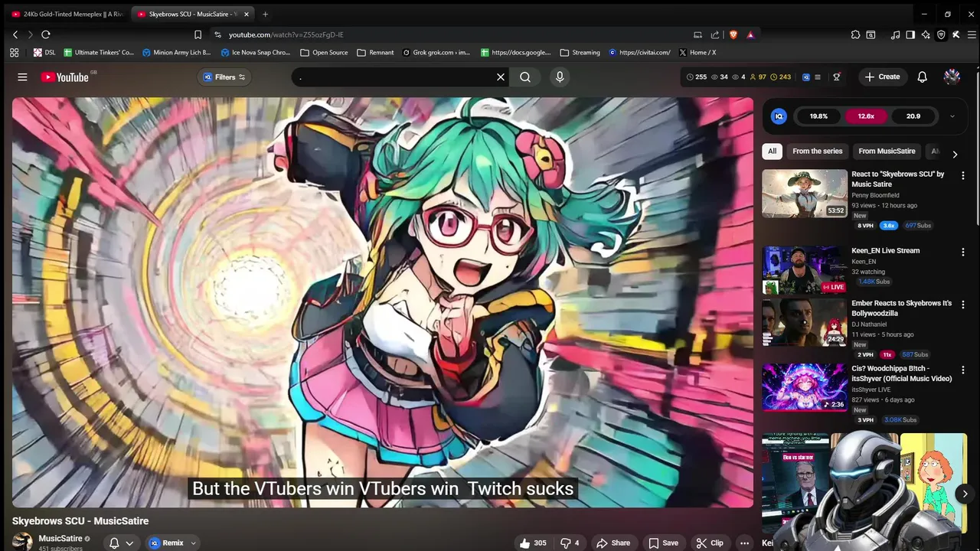Open a new browser tab
The width and height of the screenshot is (980, 551).
[x=265, y=14]
